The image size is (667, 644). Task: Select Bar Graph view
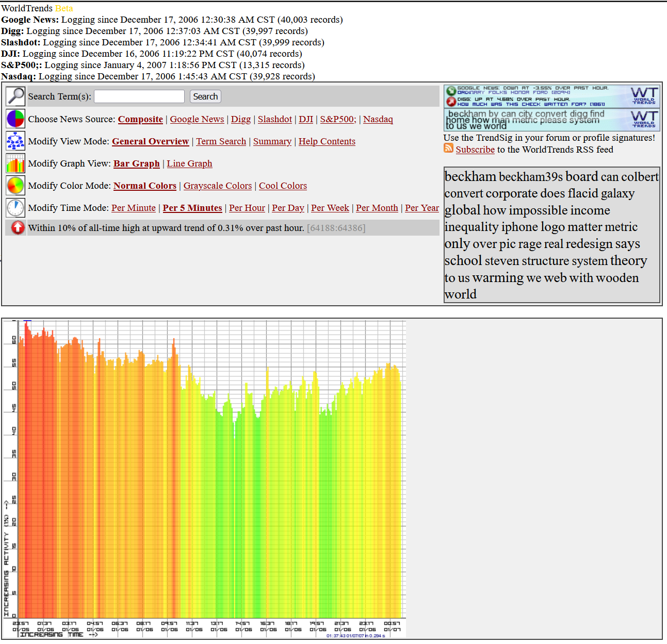pos(137,163)
